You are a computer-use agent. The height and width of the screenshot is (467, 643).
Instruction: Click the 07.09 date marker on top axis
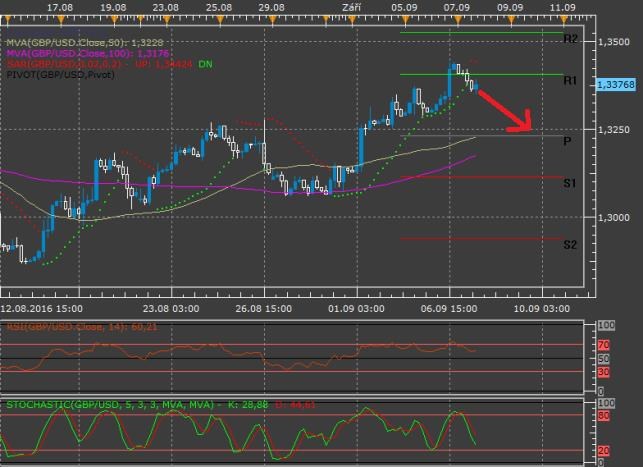click(457, 7)
